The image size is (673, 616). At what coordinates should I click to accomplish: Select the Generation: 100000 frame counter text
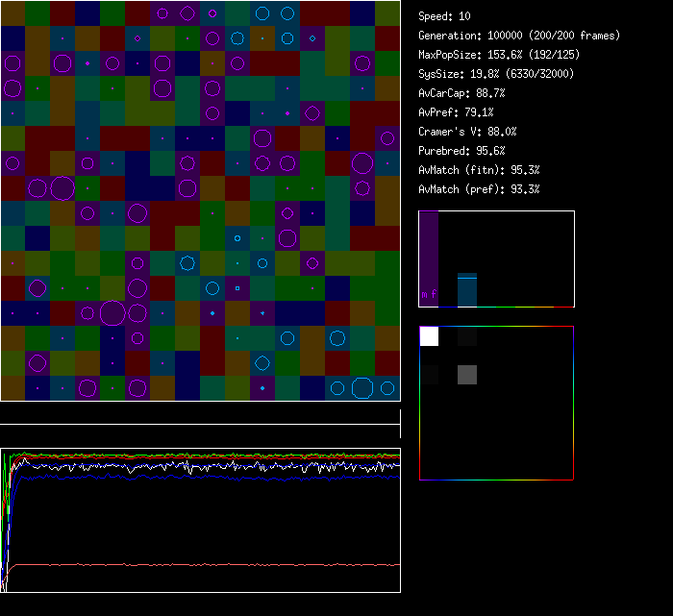click(519, 36)
